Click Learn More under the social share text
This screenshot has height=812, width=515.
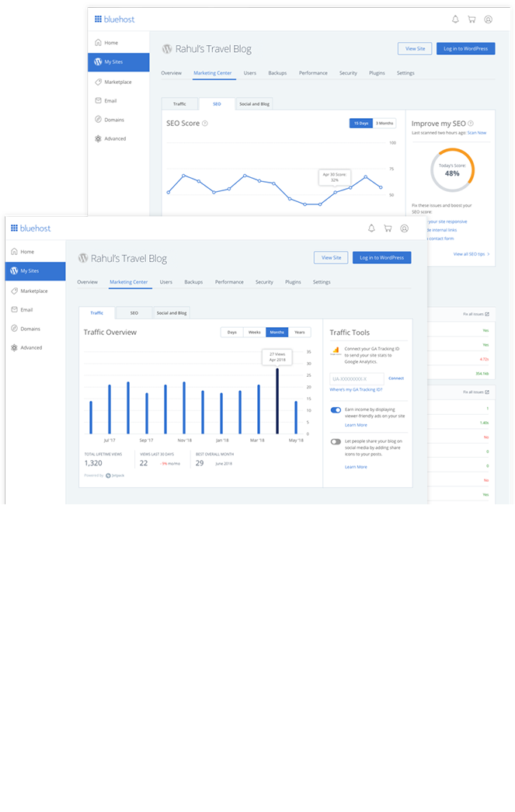pyautogui.click(x=356, y=467)
